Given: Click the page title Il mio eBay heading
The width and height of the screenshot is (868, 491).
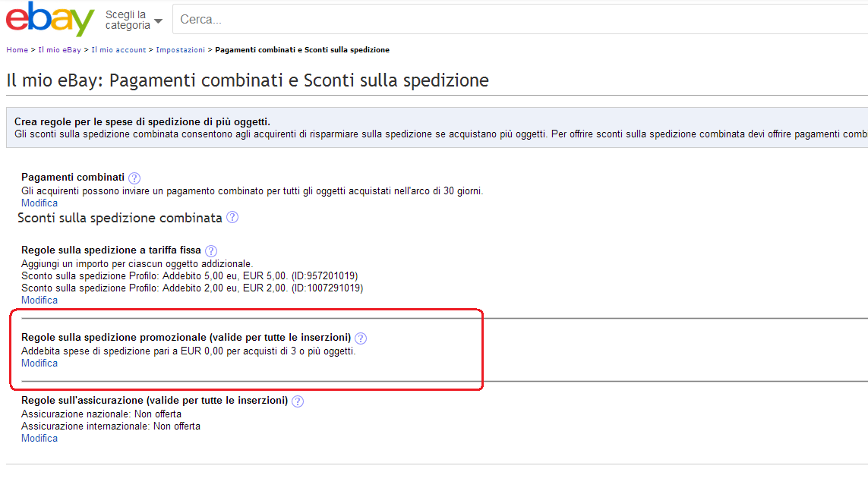Looking at the screenshot, I should 248,80.
